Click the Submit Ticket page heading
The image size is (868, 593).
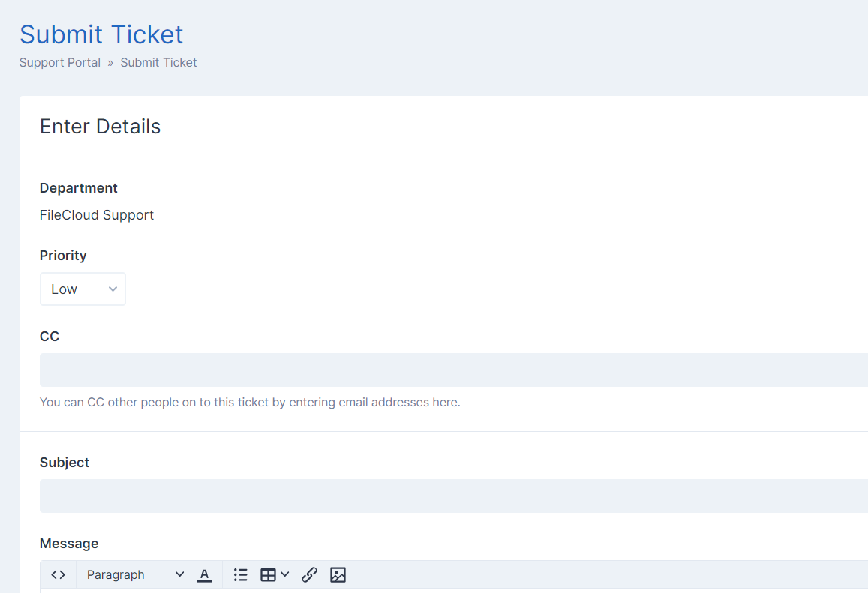pyautogui.click(x=101, y=34)
